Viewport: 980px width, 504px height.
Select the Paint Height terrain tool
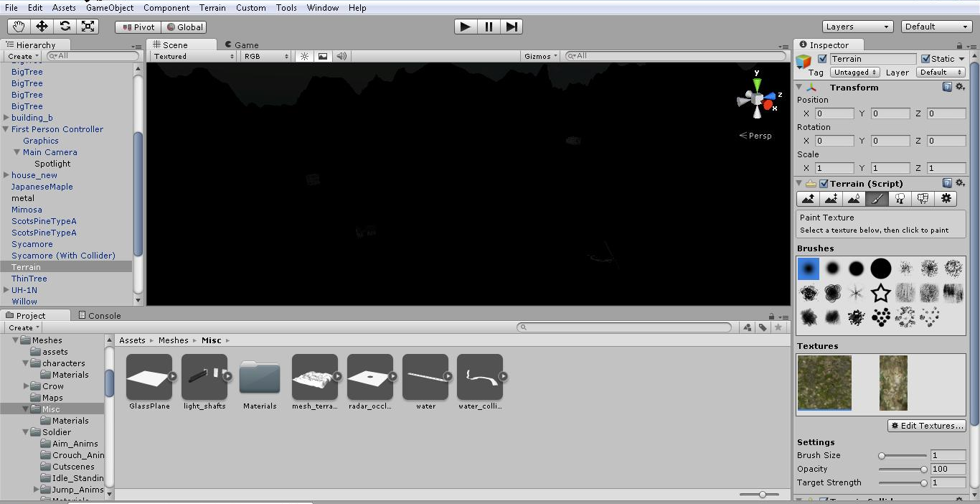pyautogui.click(x=831, y=199)
